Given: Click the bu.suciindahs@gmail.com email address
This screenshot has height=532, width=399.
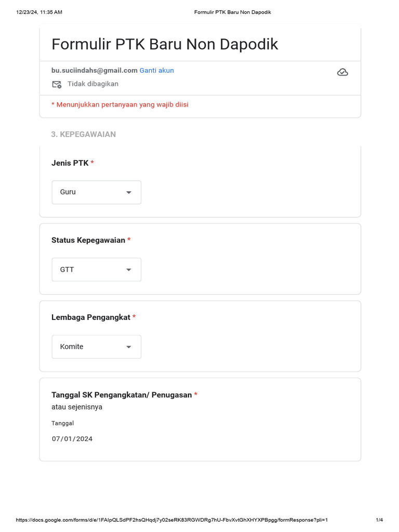Looking at the screenshot, I should point(94,70).
